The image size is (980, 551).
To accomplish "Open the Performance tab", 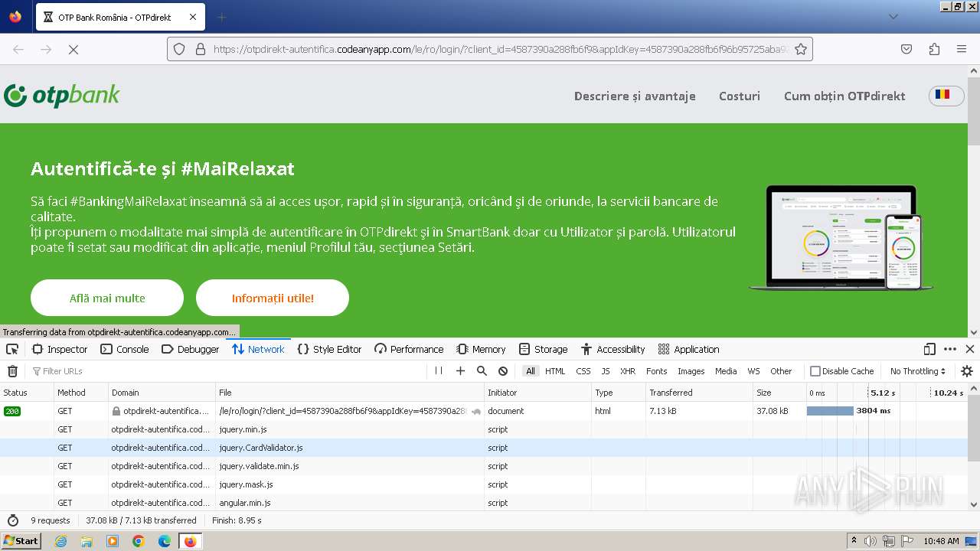I will pyautogui.click(x=409, y=349).
